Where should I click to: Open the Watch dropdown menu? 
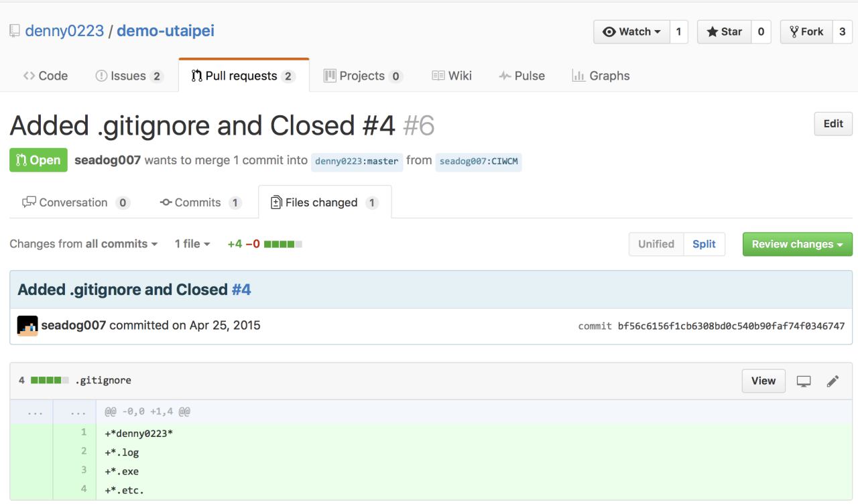[x=631, y=31]
